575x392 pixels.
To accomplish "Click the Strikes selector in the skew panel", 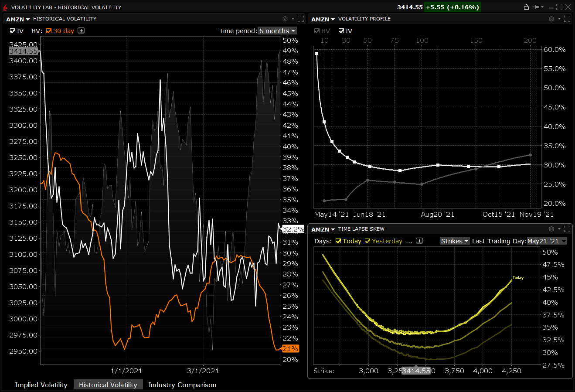I will [455, 241].
